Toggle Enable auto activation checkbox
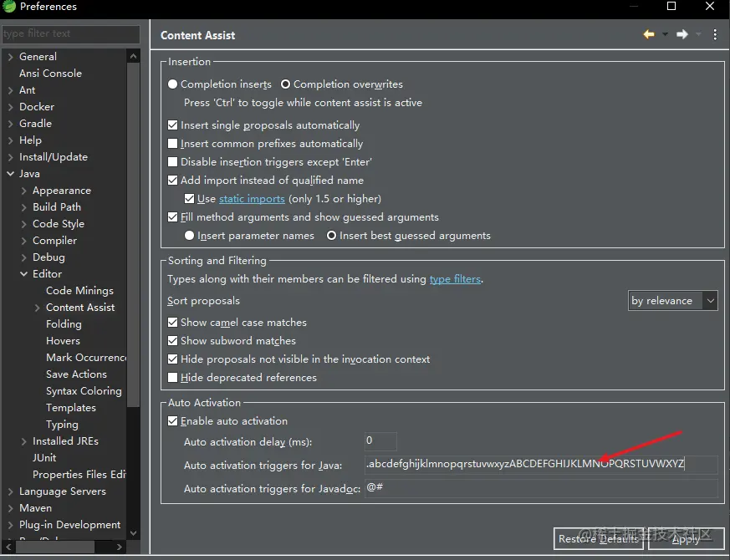 173,421
